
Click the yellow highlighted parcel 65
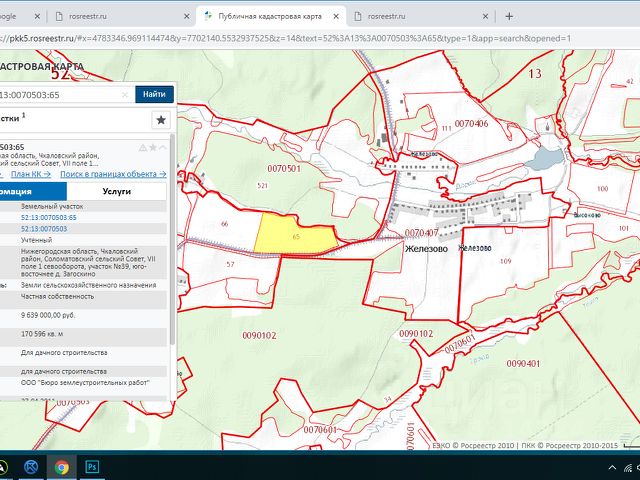pyautogui.click(x=290, y=235)
